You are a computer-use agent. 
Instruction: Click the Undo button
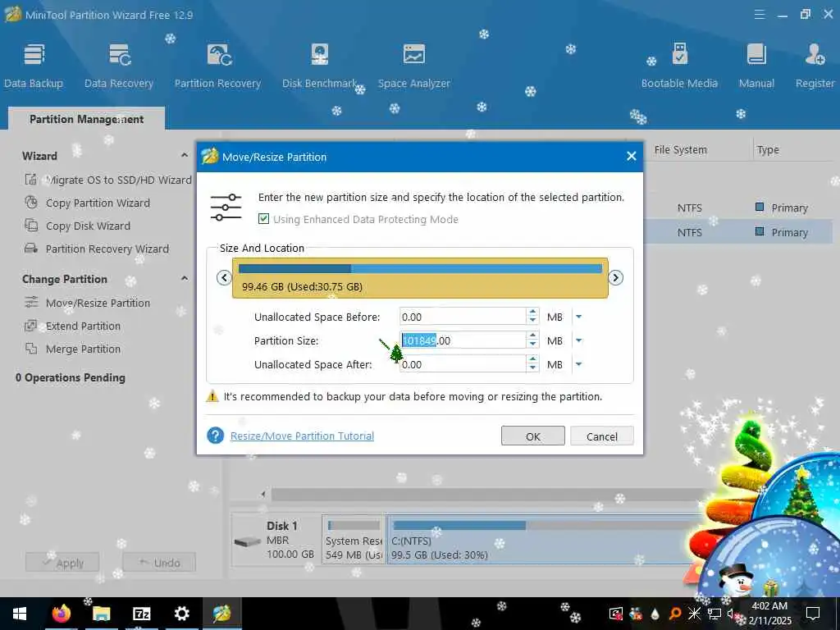pos(159,563)
